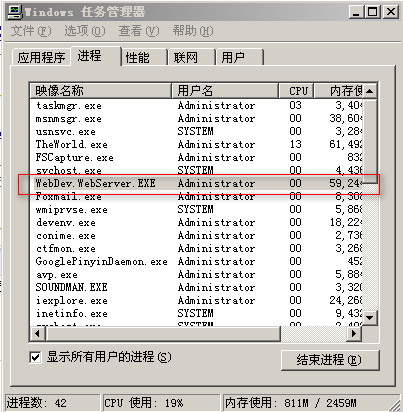Screen dimensions: 403x412
Task: Switch to the 联网 tab
Action: 192,57
